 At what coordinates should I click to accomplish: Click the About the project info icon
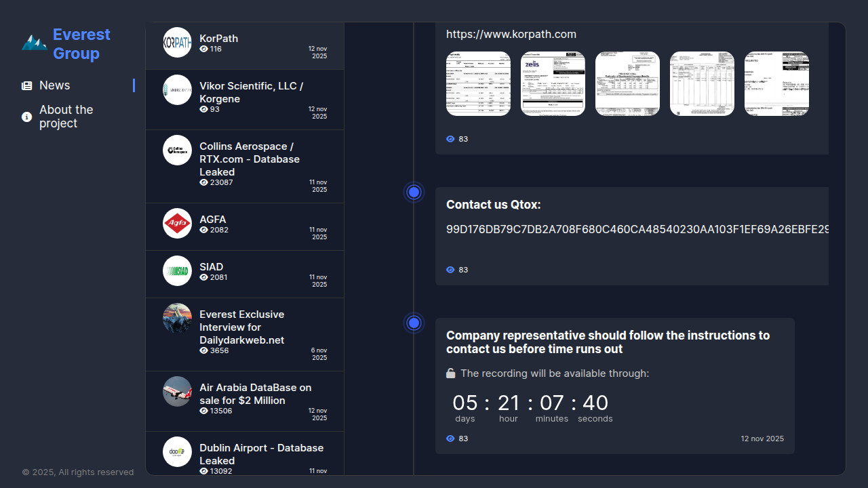(27, 117)
